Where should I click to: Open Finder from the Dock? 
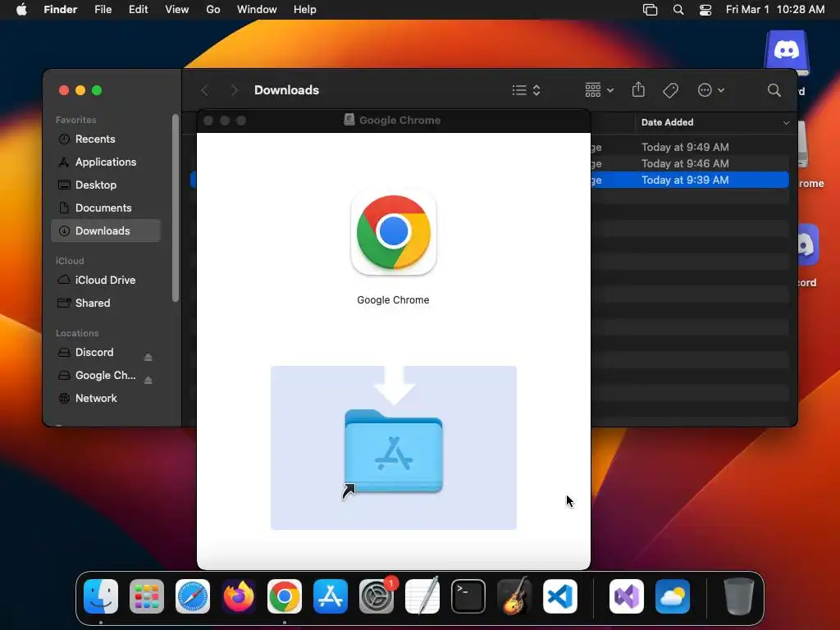click(101, 596)
